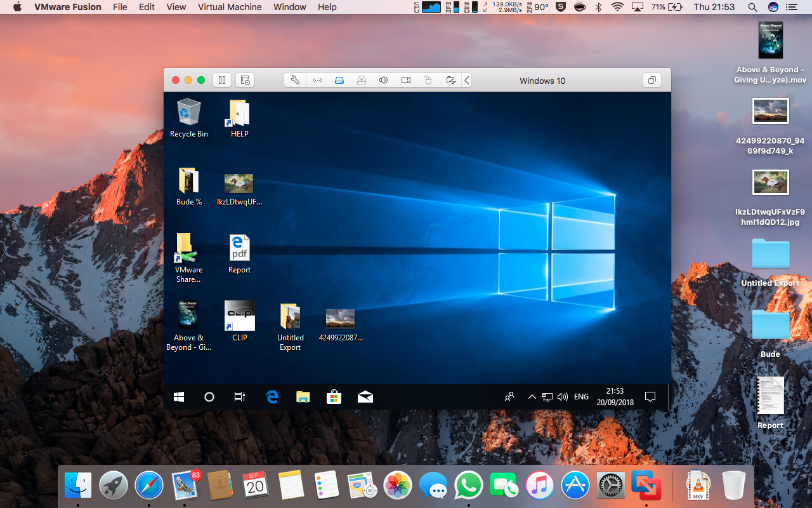Open the Virtual Machine menu
This screenshot has height=508, width=812.
230,7
